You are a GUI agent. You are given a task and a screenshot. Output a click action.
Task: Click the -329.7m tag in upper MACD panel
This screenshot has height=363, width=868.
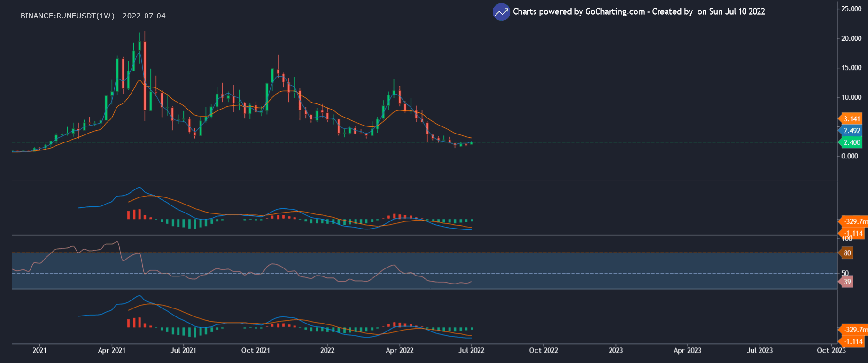[854, 221]
